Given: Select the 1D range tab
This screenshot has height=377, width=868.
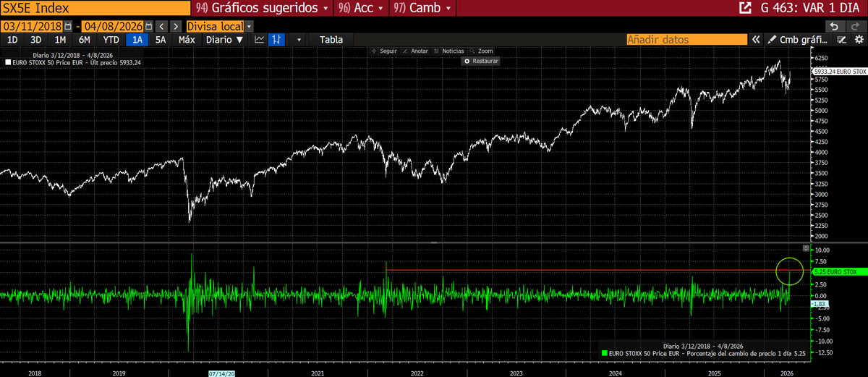Looking at the screenshot, I should pos(12,40).
